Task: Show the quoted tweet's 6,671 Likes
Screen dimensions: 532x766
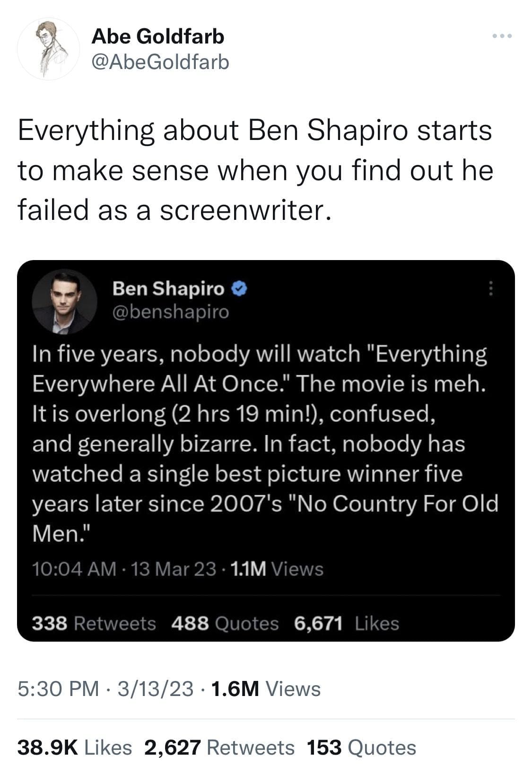Action: click(x=347, y=624)
